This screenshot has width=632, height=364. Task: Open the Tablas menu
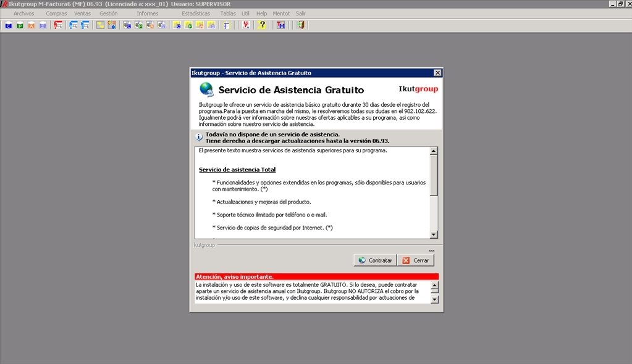tap(228, 14)
